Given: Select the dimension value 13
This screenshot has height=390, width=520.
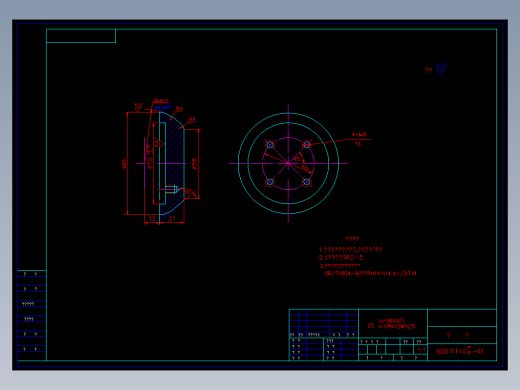Looking at the screenshot, I should coord(152,219).
